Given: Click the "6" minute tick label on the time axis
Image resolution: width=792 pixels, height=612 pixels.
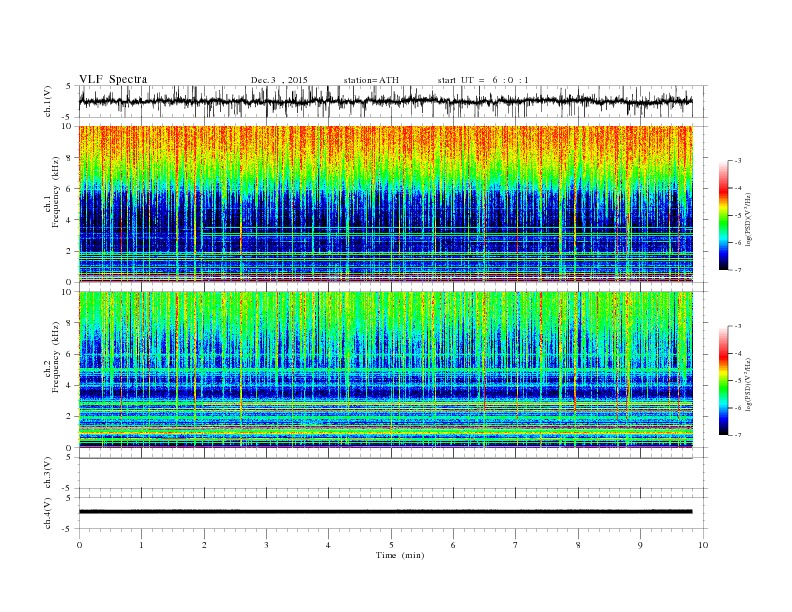Looking at the screenshot, I should click(453, 545).
